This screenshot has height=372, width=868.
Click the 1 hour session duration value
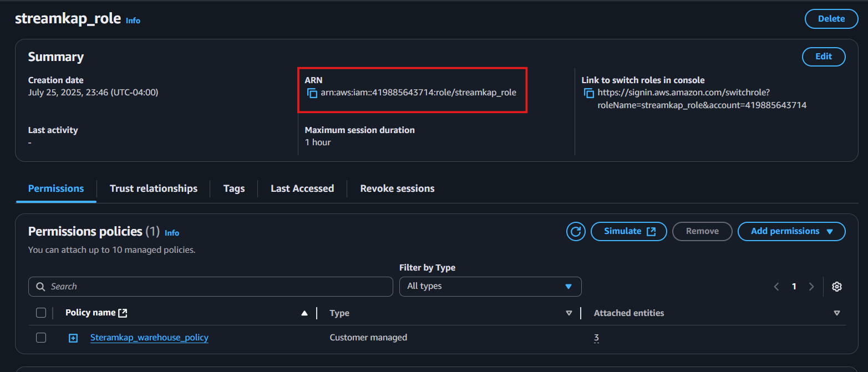coord(318,142)
